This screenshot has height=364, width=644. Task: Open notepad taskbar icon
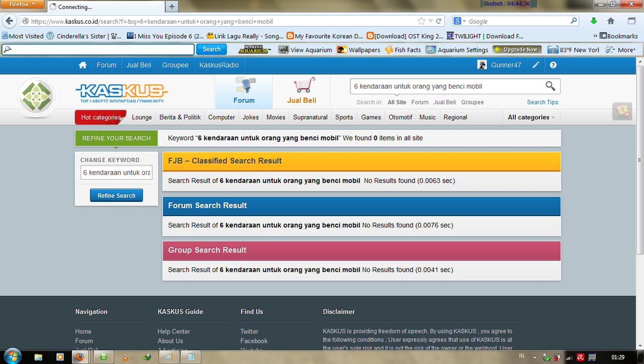point(191,357)
